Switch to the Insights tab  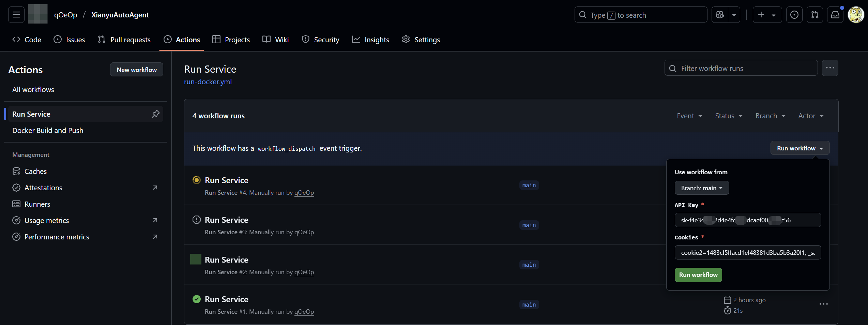click(370, 40)
